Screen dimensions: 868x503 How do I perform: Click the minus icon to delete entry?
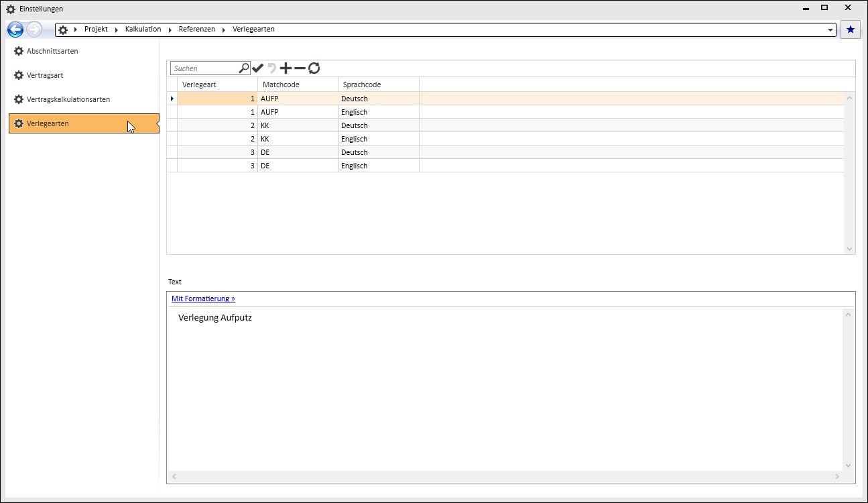click(300, 68)
